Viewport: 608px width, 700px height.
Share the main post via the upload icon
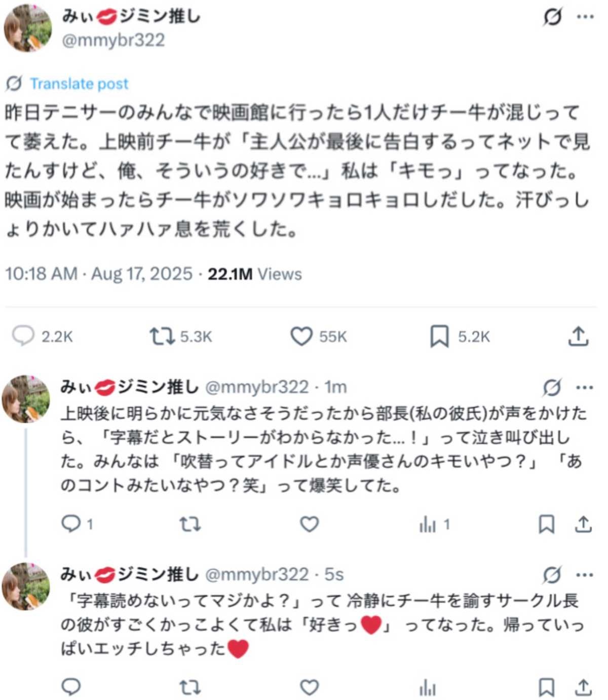click(x=578, y=336)
